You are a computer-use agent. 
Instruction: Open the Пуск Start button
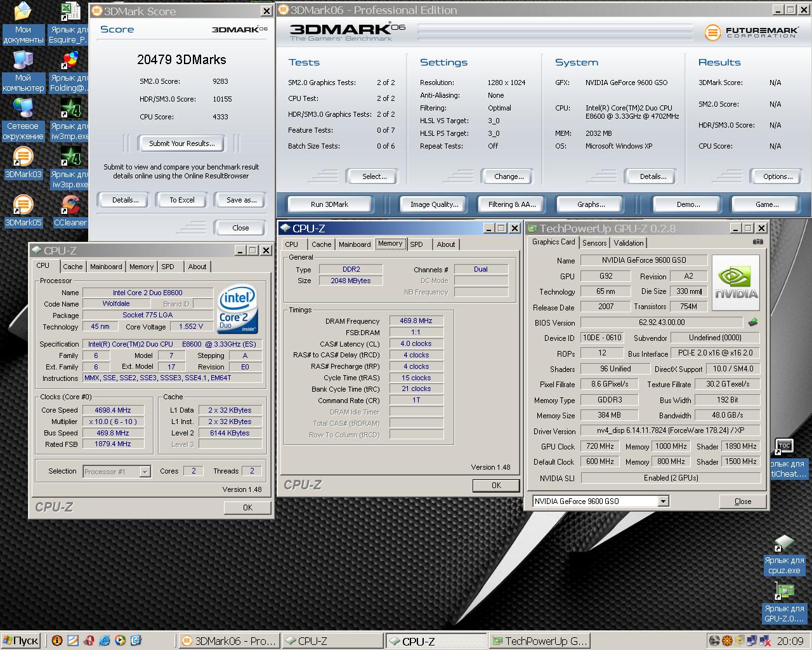tap(22, 641)
